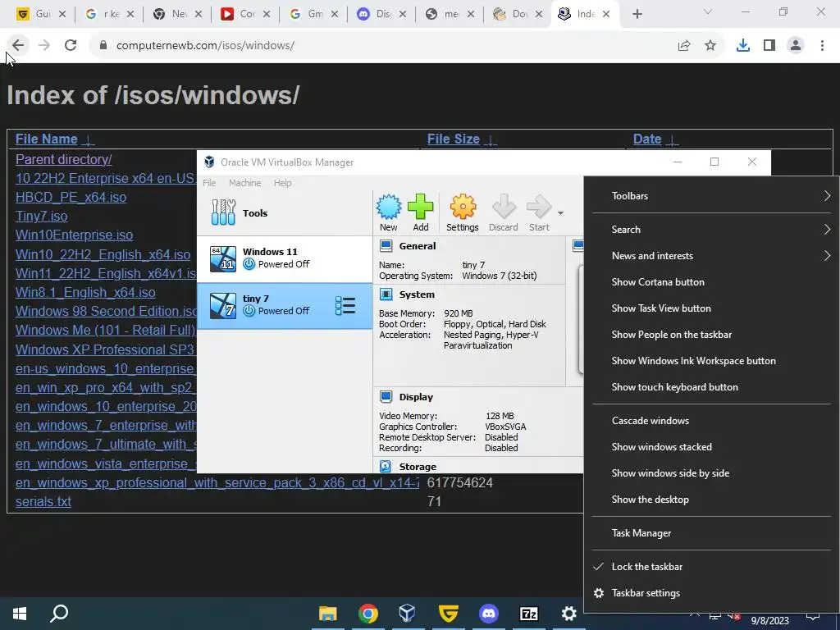This screenshot has width=840, height=630.
Task: Expand News and interests submenu
Action: click(x=711, y=256)
